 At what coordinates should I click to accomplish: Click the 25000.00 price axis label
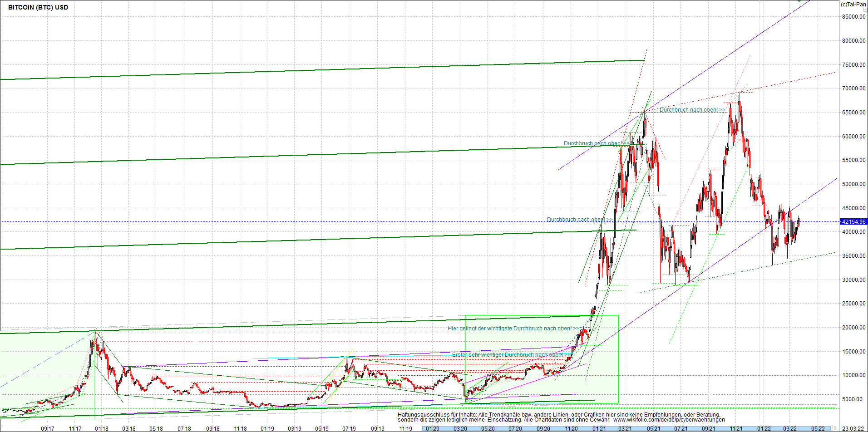[854, 304]
